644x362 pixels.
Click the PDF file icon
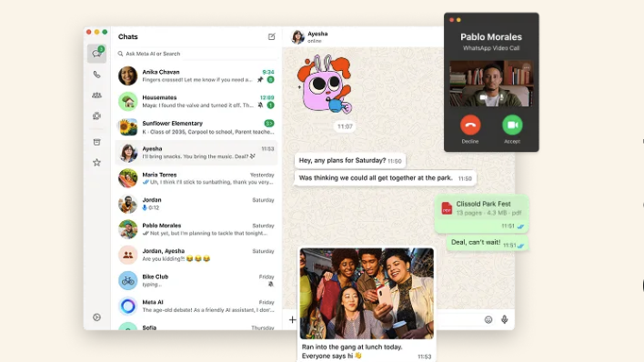(x=447, y=208)
